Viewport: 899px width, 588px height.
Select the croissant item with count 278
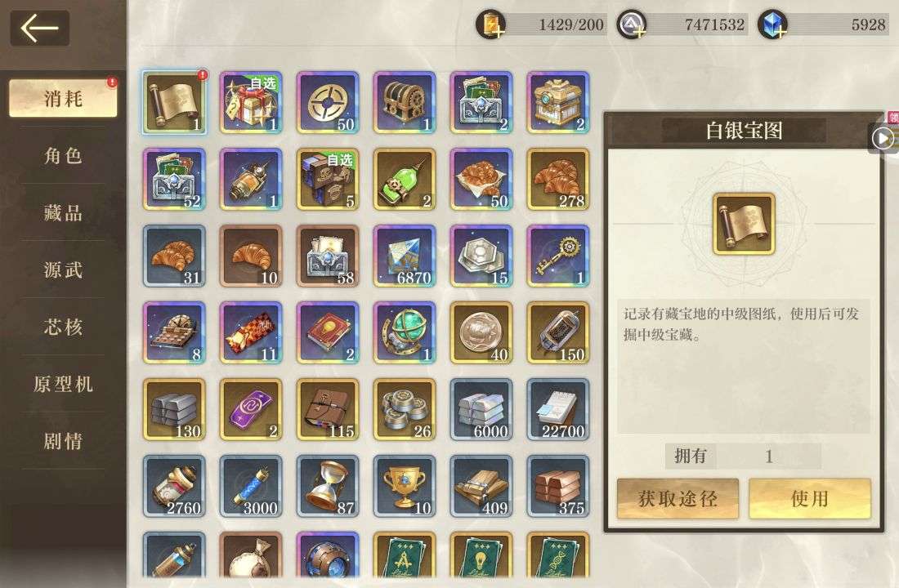pyautogui.click(x=558, y=180)
